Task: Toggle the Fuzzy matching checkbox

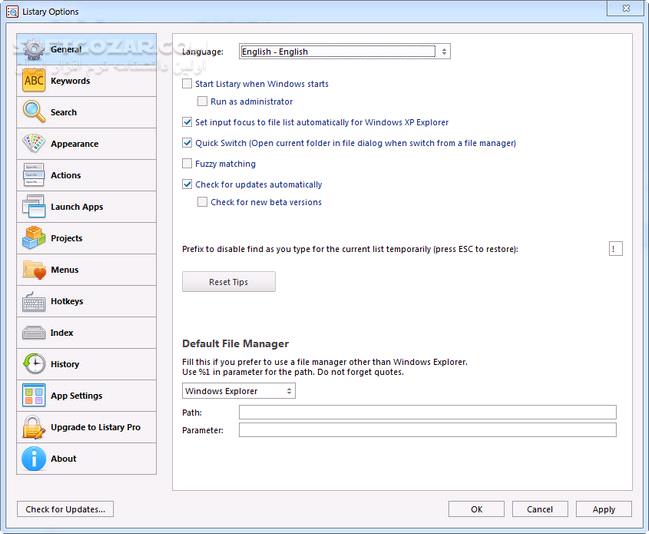Action: [187, 164]
